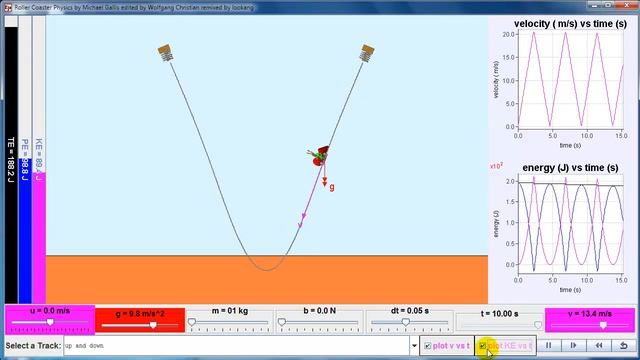This screenshot has width=640, height=360.
Task: Click the 'dt = 0.05 s' label
Action: tap(409, 311)
